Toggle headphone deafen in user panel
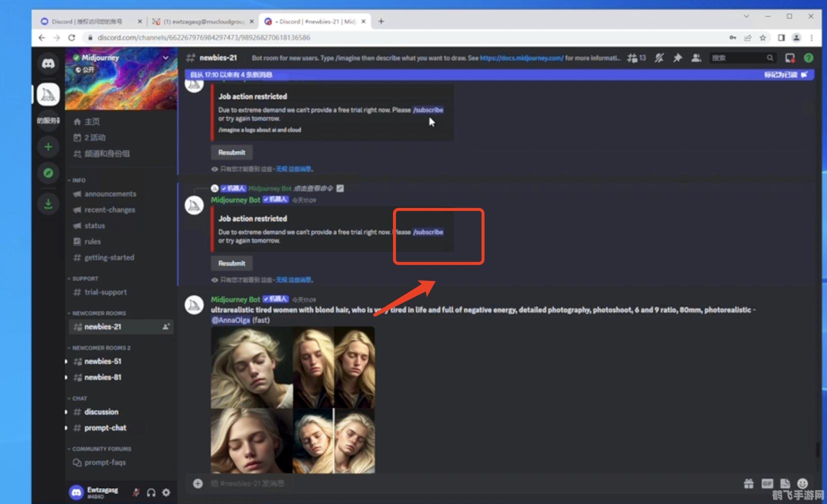 [151, 492]
